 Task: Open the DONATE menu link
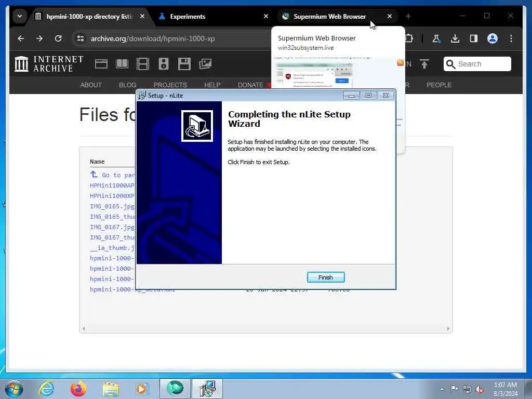coord(250,85)
